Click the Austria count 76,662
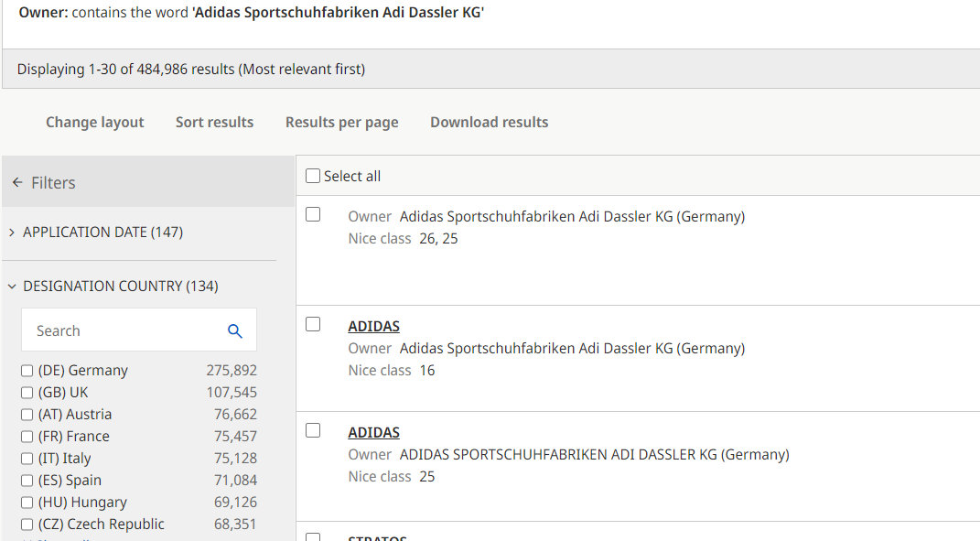980x541 pixels. 235,414
